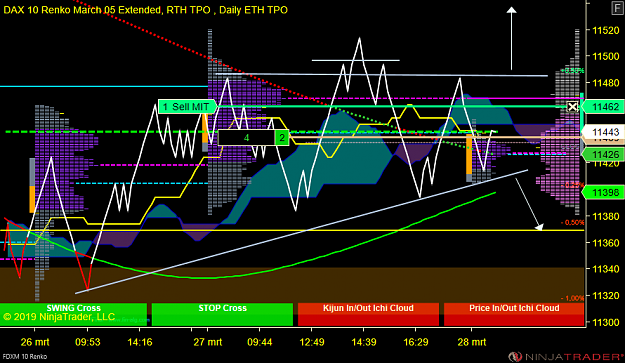Click the 11380 price axis label
625x363 pixels.
click(x=606, y=216)
